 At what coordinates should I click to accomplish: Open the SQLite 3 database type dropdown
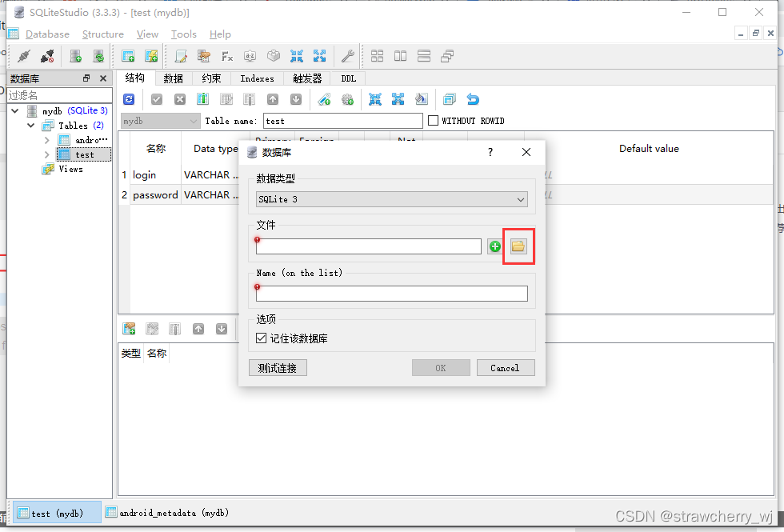coord(391,199)
